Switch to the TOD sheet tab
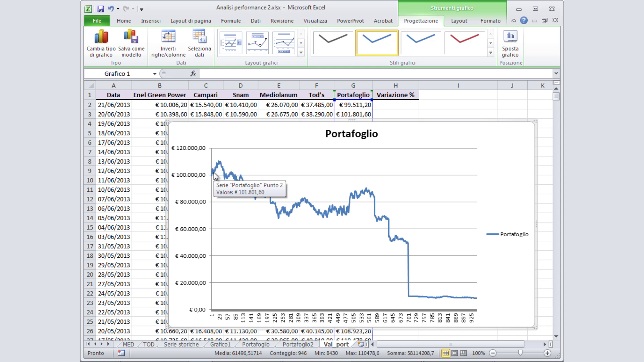 coord(149,344)
